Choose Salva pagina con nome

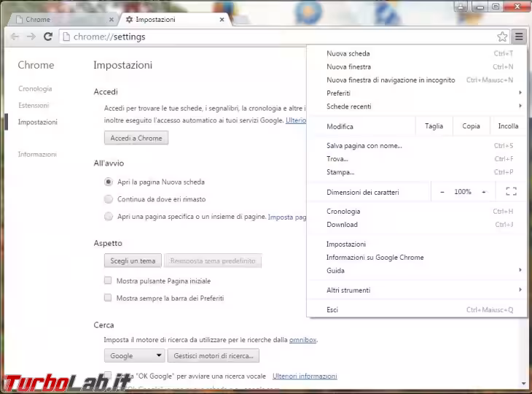pos(417,146)
